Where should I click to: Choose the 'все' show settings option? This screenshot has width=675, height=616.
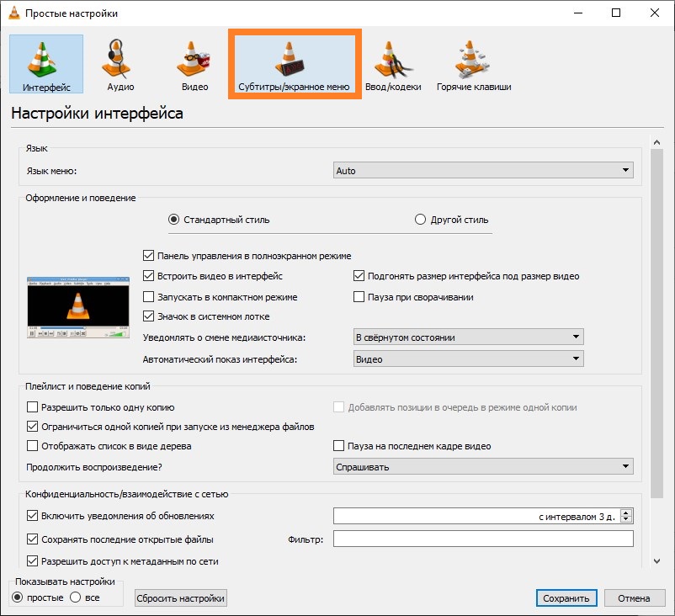74,597
